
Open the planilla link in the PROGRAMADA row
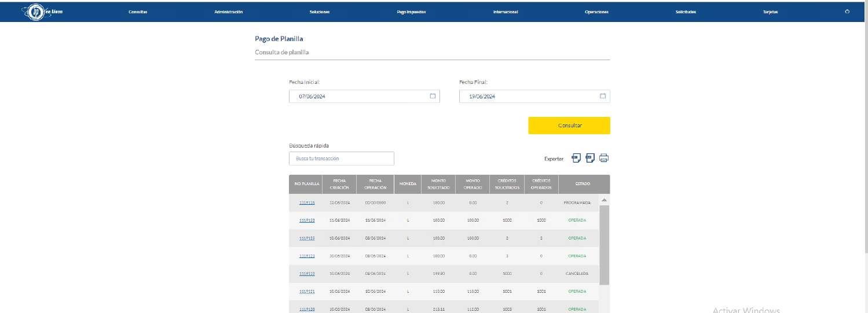[307, 203]
